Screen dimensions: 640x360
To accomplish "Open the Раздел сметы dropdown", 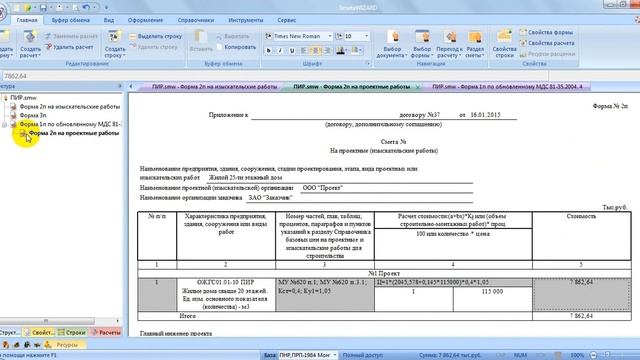I will (475, 44).
